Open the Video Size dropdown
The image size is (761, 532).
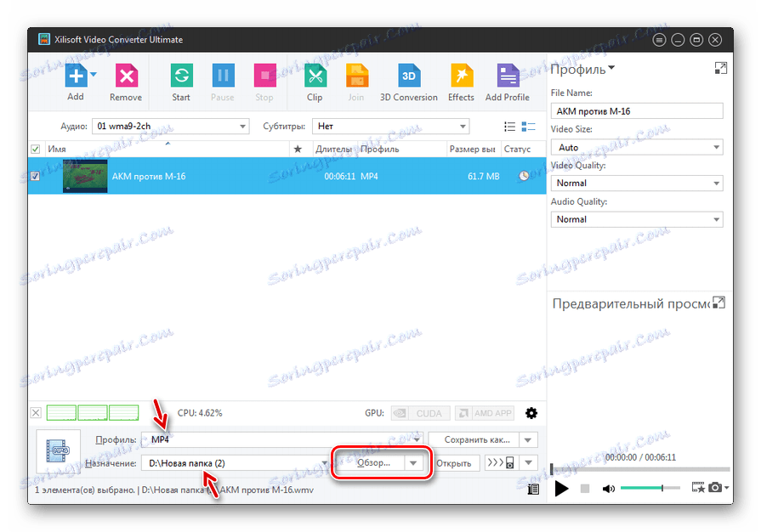click(x=637, y=147)
